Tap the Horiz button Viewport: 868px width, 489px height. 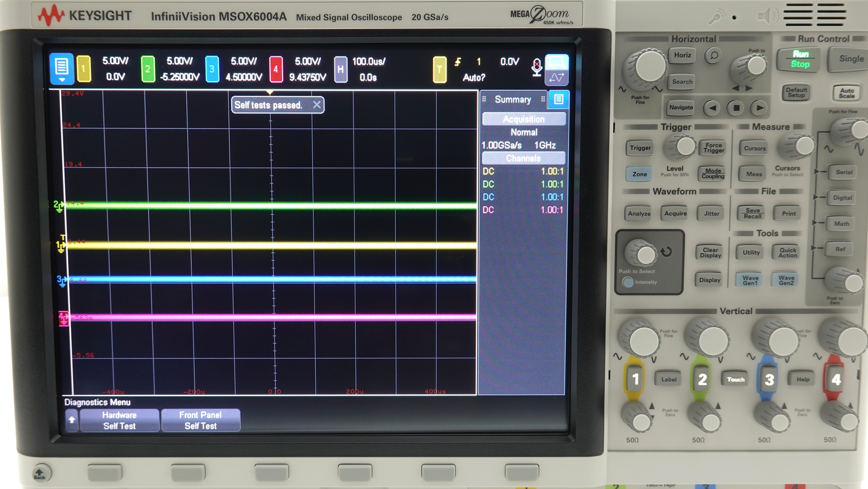click(x=682, y=55)
